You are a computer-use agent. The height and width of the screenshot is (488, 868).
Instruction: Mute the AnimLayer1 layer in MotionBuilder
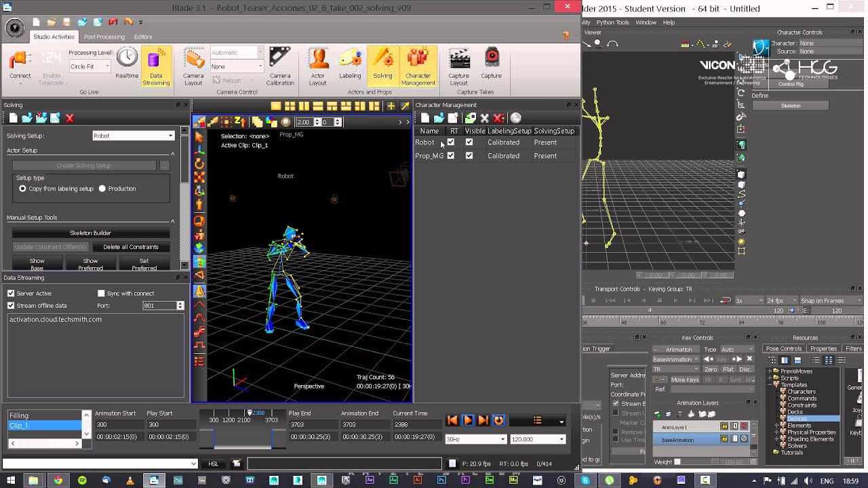[744, 426]
